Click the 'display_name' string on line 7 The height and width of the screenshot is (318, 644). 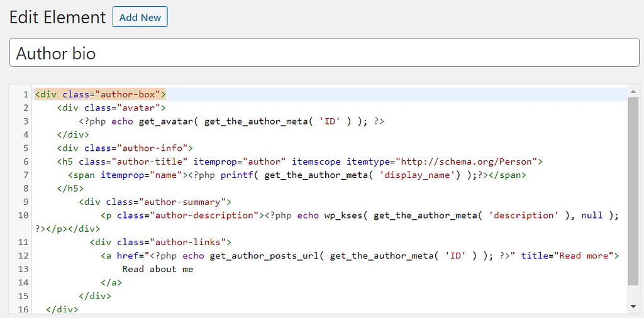point(417,175)
